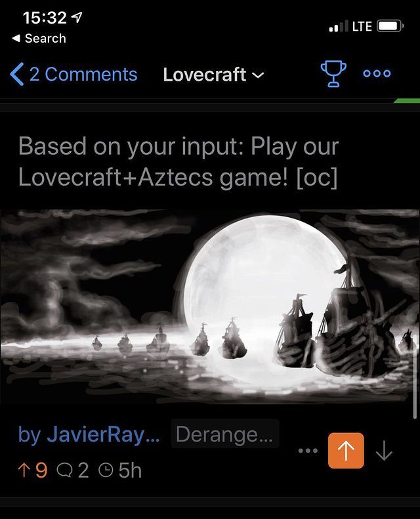Screen dimensions: 420x519
Task: Open post title Lovecraft+Aztecs game
Action: [x=178, y=161]
